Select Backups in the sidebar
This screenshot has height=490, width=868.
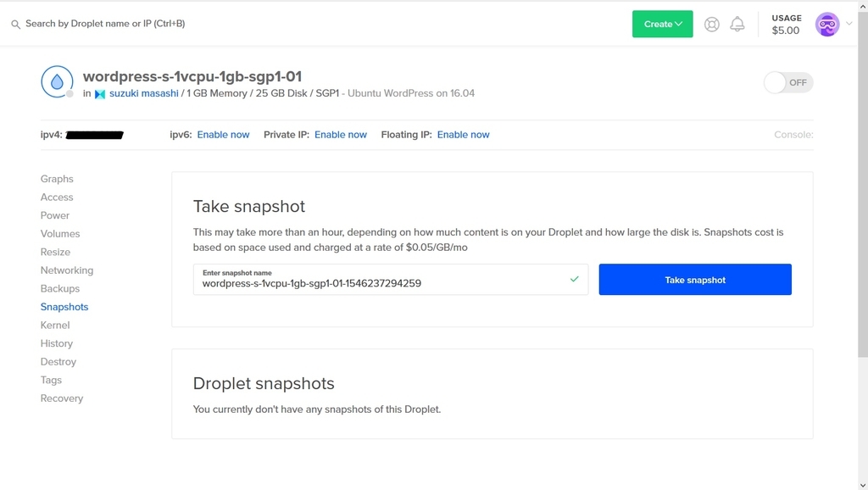(60, 288)
